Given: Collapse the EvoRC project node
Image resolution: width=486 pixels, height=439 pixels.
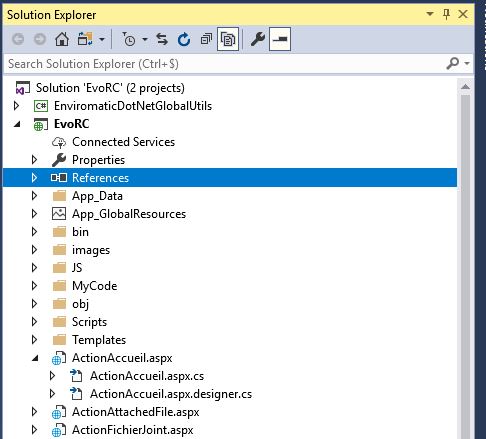Looking at the screenshot, I should [x=17, y=124].
